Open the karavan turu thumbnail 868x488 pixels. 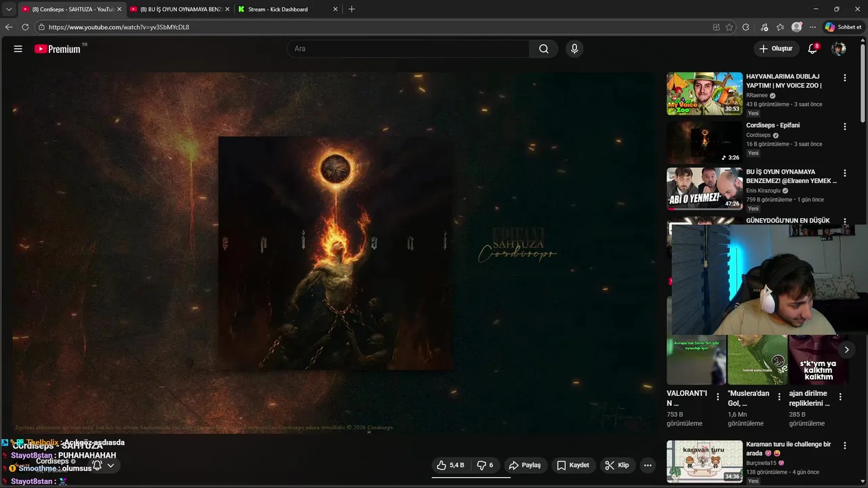(705, 462)
